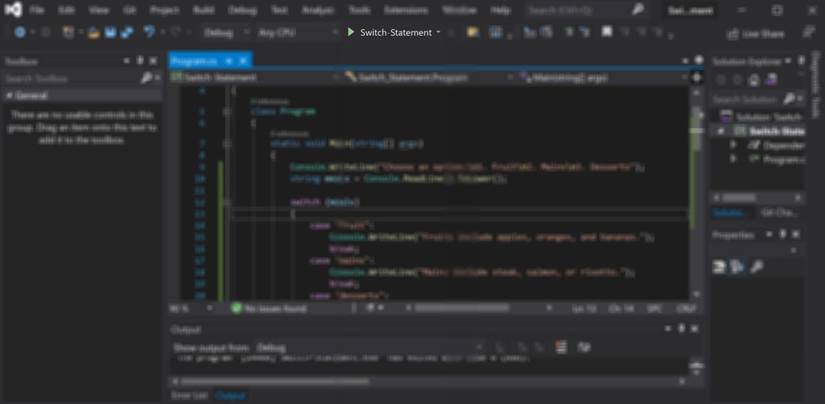This screenshot has width=825, height=404.
Task: Click the feedback icon beside Live Share
Action: tap(808, 33)
